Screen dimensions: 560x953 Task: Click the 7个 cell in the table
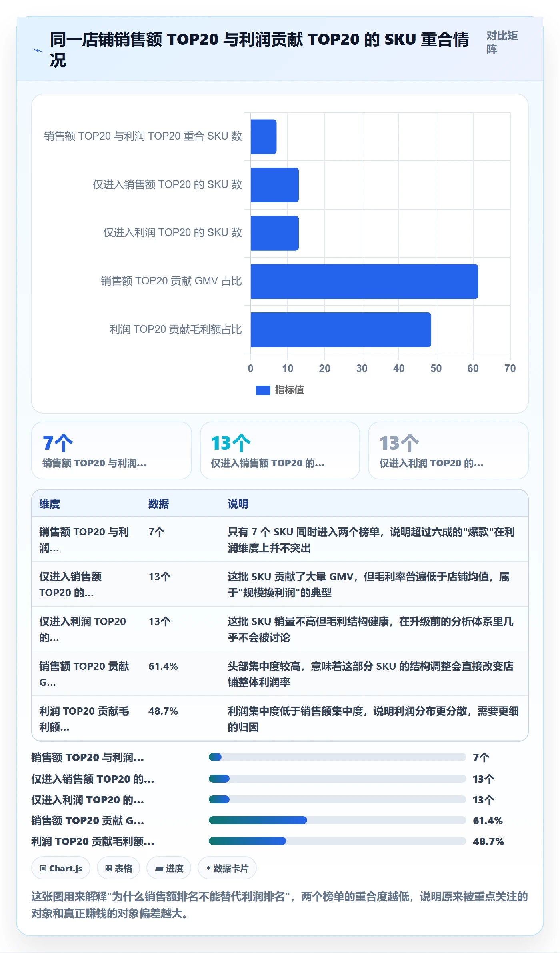[x=156, y=532]
